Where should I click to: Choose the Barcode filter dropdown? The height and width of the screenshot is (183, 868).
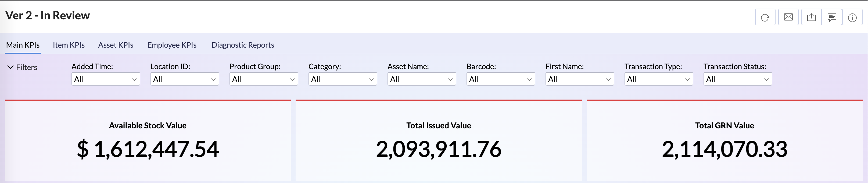500,79
